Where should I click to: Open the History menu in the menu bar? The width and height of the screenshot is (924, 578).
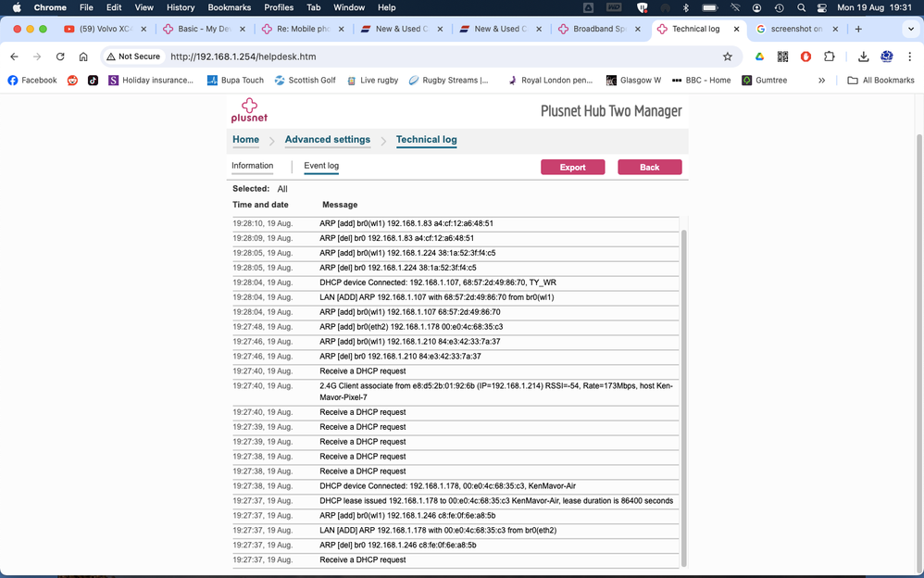[180, 7]
